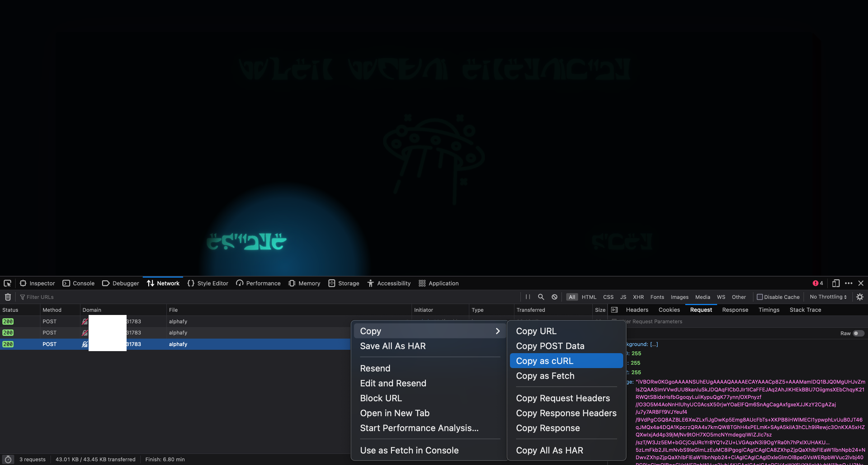This screenshot has width=868, height=465.
Task: Open the request blocking icon
Action: [x=554, y=297]
